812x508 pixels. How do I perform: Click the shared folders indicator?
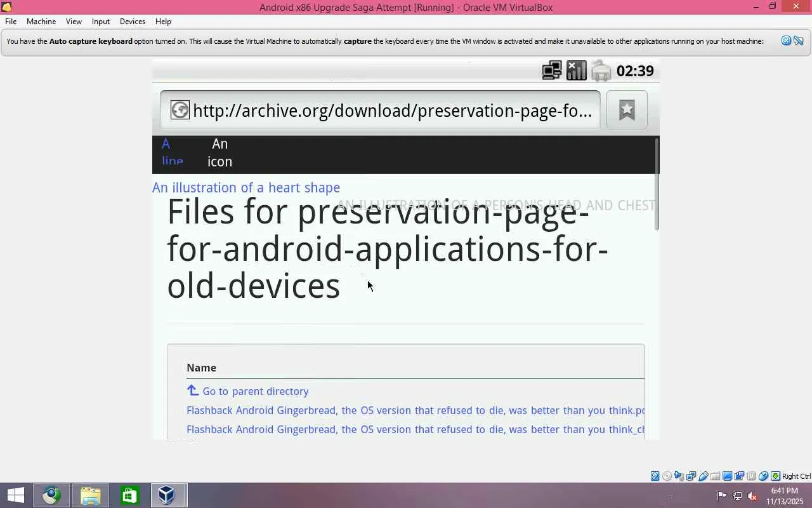point(716,476)
